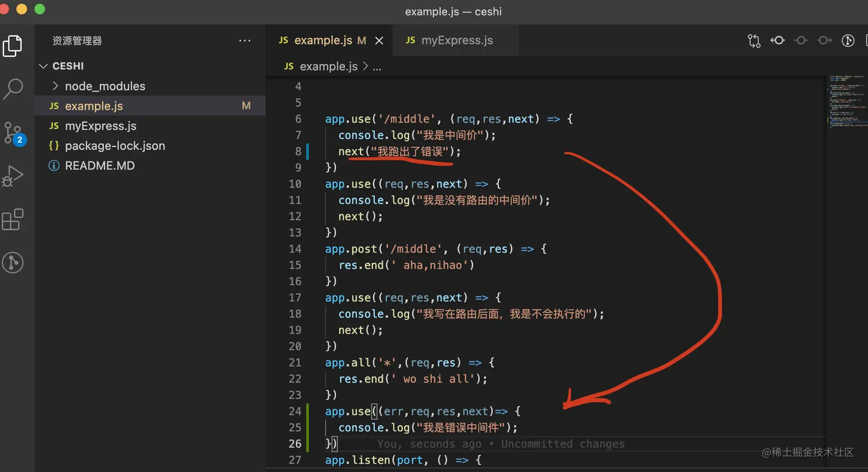
Task: Click the JS icon of myExpress.js in explorer
Action: tap(54, 126)
